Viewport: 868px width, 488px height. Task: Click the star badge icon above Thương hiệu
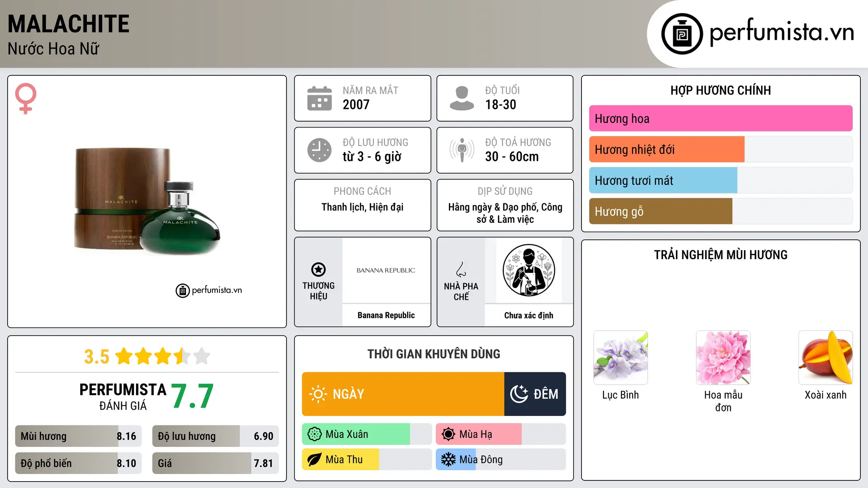point(318,269)
